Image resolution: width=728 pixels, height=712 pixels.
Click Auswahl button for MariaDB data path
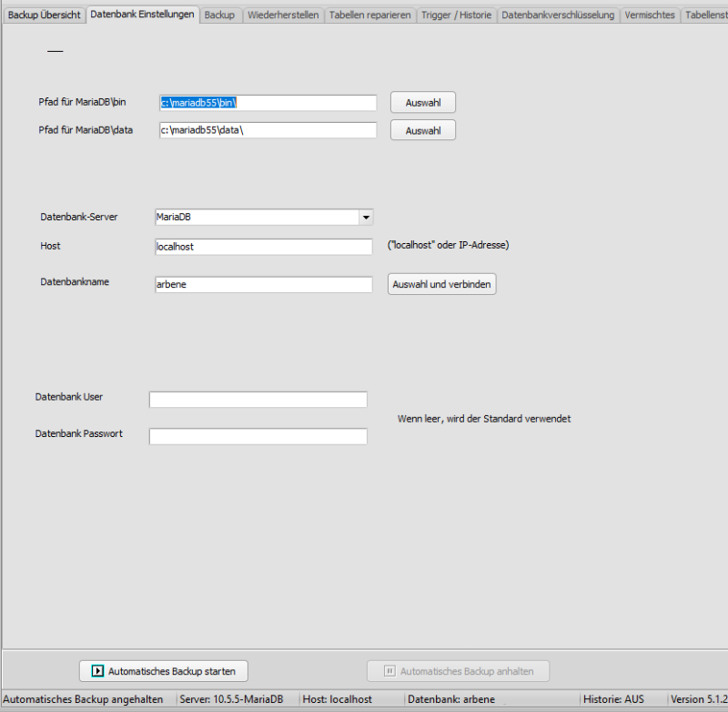[x=423, y=130]
